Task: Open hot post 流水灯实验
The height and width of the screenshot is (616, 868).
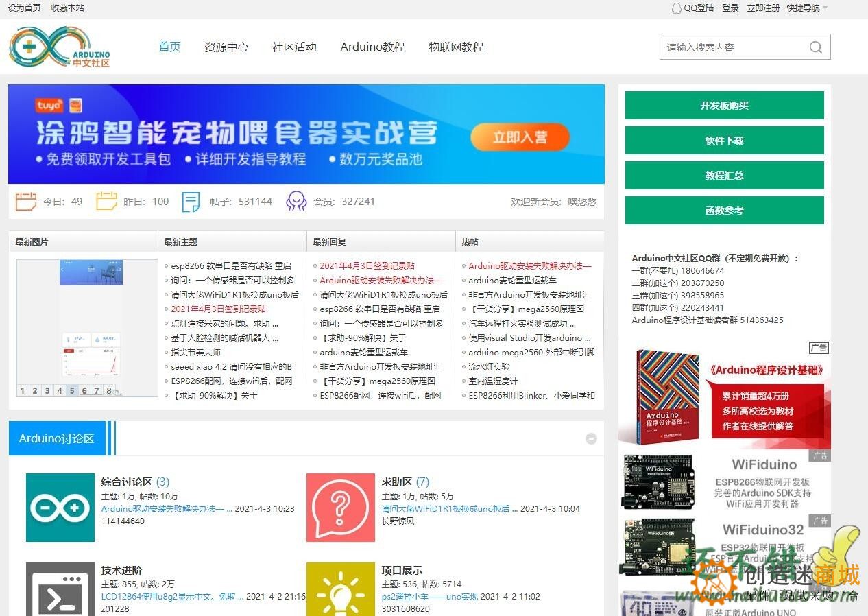Action: [490, 366]
